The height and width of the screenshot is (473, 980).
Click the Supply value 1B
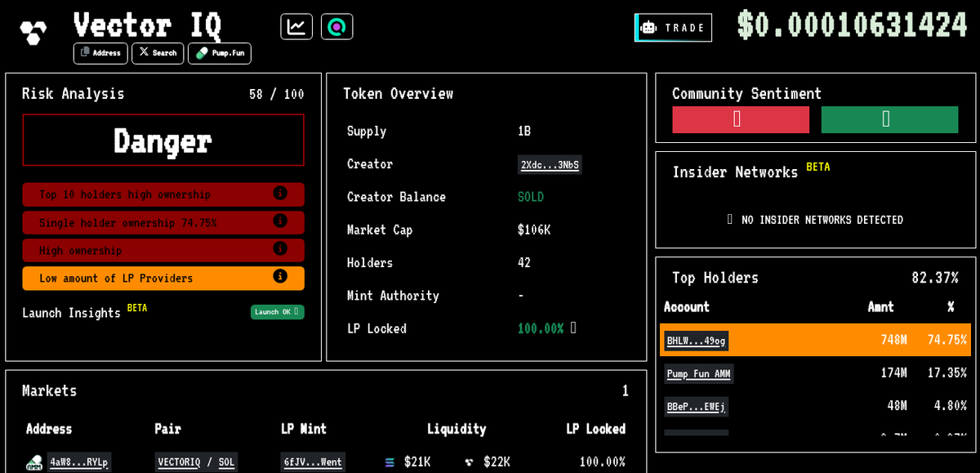pos(524,132)
